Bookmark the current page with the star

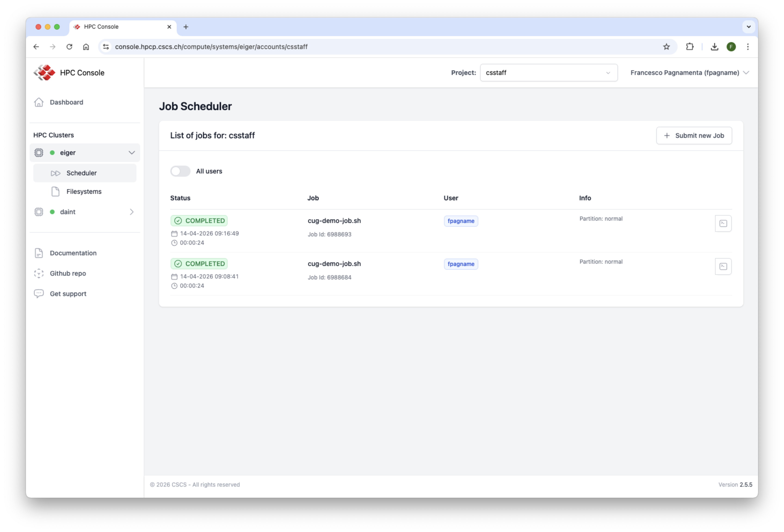666,46
